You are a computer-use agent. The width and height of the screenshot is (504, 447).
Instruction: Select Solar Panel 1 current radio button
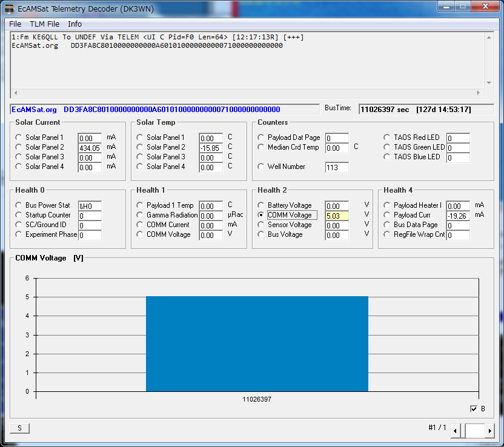[x=19, y=137]
